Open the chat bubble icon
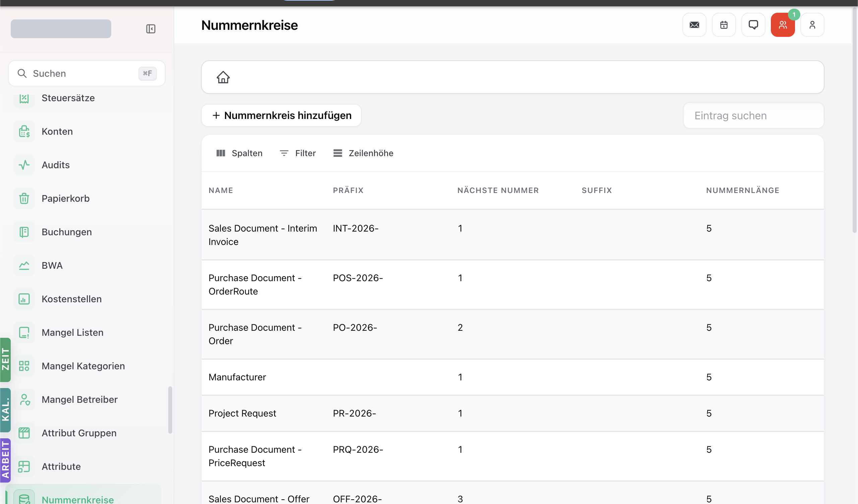This screenshot has width=858, height=504. coord(753,25)
